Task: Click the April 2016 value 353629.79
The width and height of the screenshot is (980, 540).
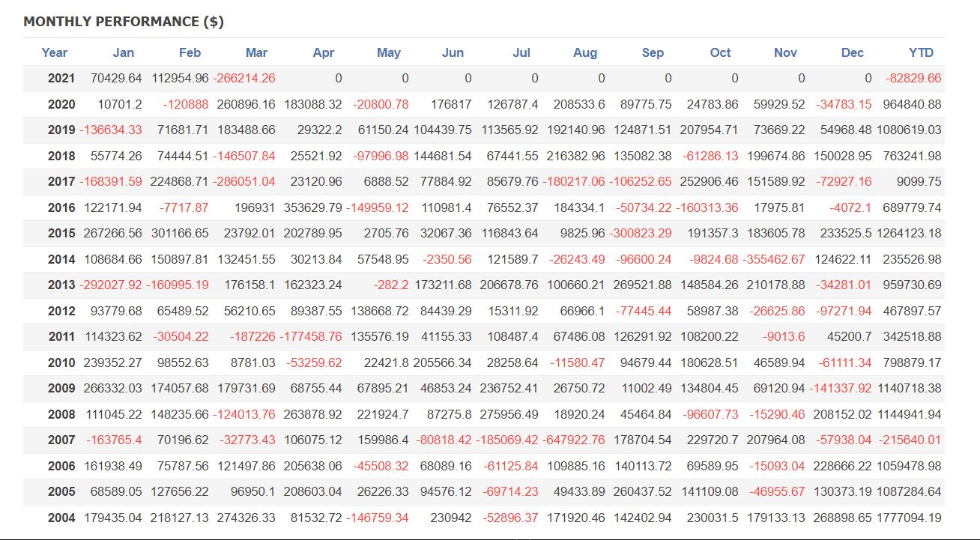Action: [313, 207]
